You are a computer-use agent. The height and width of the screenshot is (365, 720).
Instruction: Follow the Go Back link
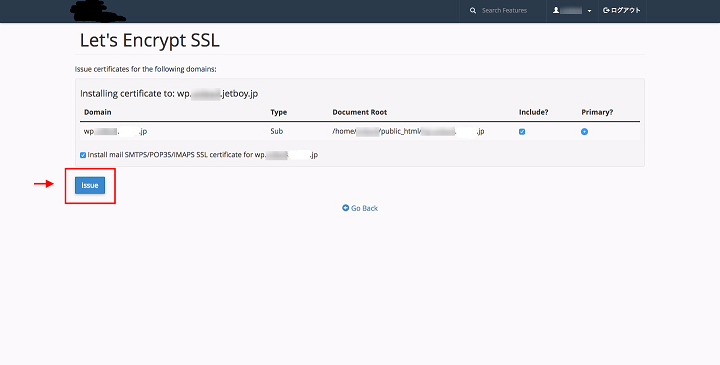(360, 208)
